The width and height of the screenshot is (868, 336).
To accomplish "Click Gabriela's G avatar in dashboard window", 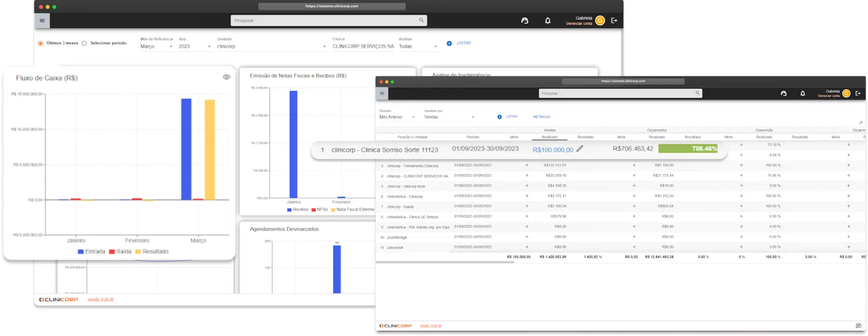I will coord(600,20).
